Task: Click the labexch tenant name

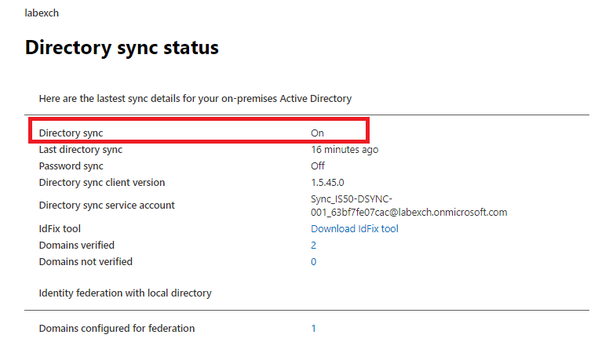Action: click(x=42, y=13)
